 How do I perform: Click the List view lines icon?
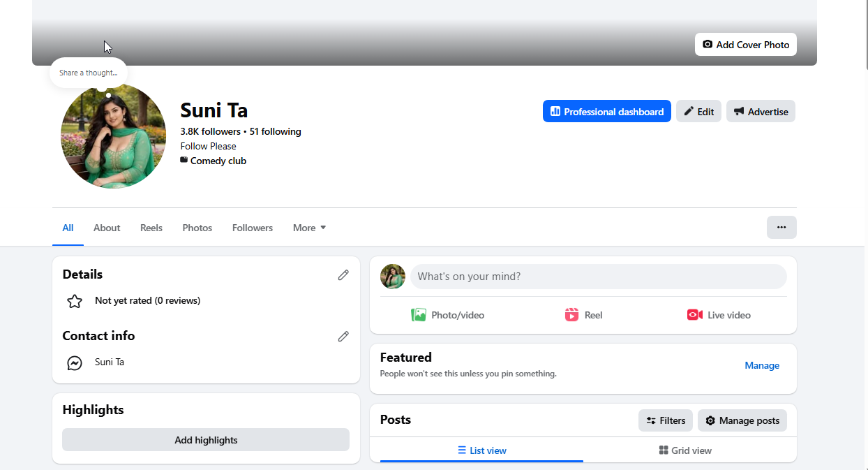462,450
